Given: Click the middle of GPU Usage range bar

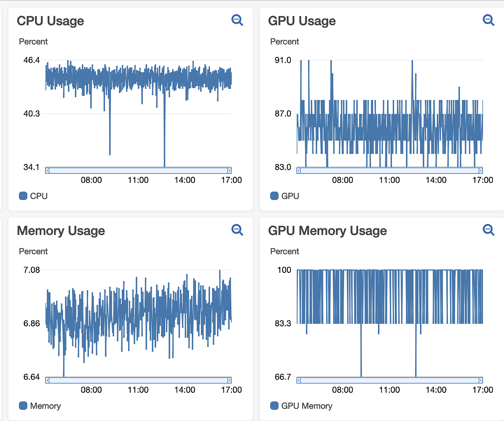Looking at the screenshot, I should click(390, 171).
